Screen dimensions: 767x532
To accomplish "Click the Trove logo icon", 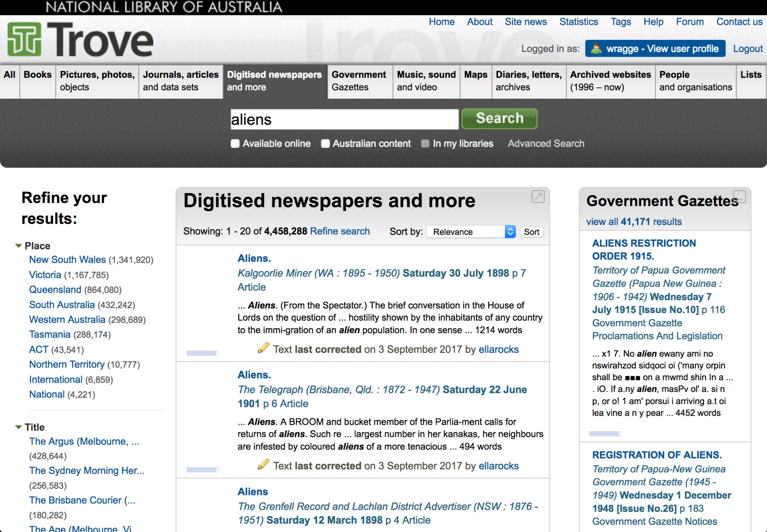I will click(x=24, y=39).
